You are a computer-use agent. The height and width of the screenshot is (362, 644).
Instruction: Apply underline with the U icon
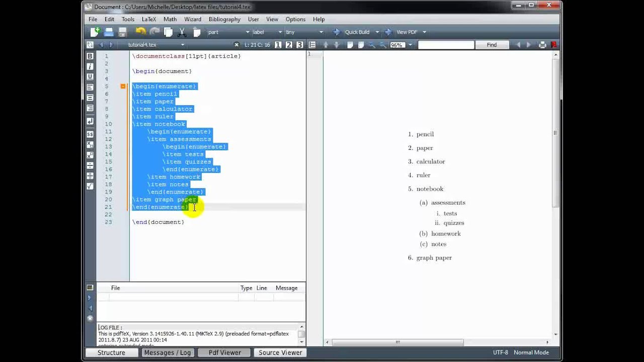pos(90,77)
